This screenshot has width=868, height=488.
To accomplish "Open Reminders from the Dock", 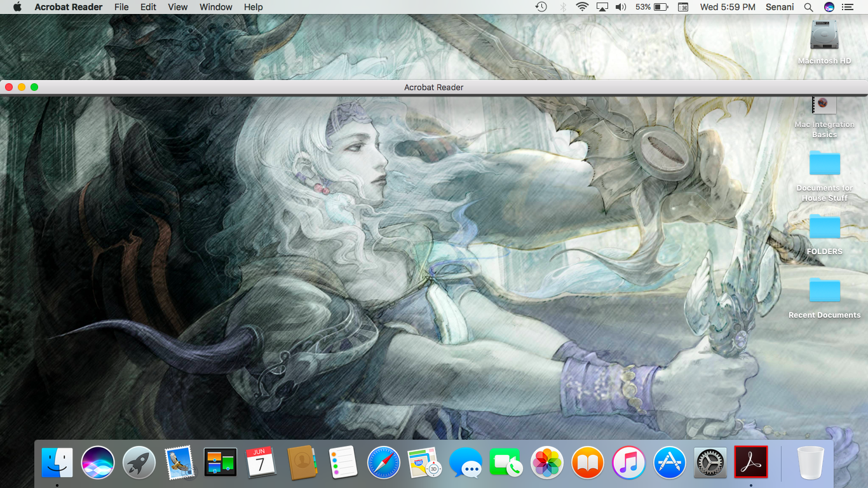I will pyautogui.click(x=343, y=462).
